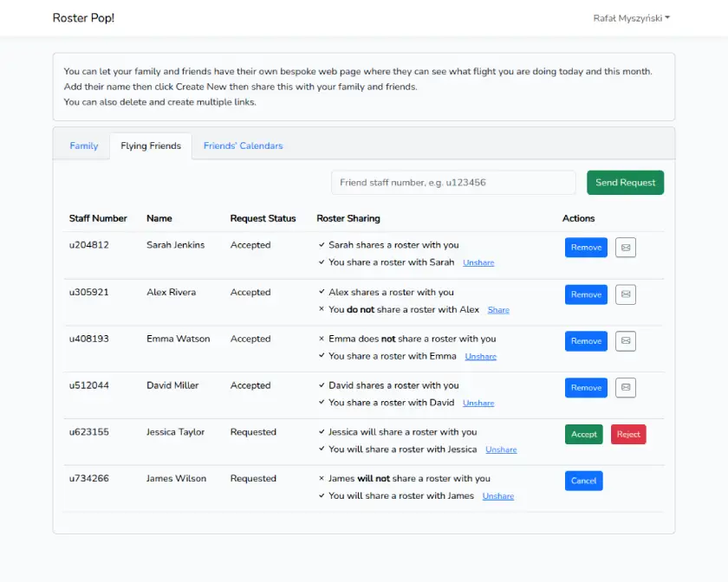The height and width of the screenshot is (582, 728).
Task: Click the Staff Number column header
Action: [x=98, y=218]
